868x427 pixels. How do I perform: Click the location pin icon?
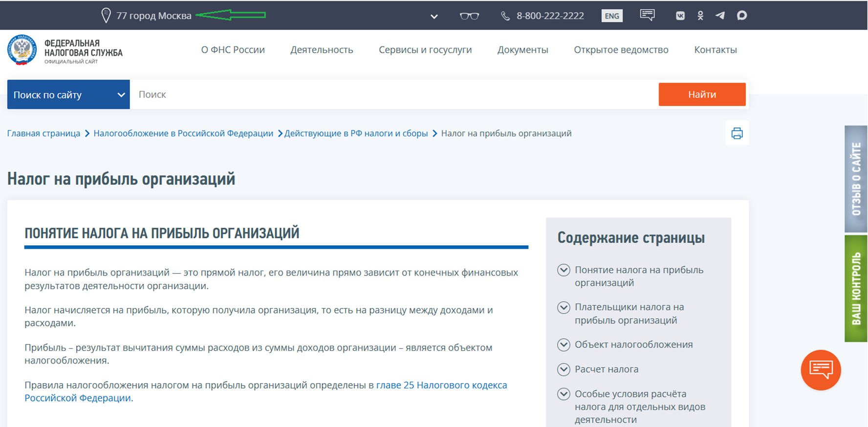tap(106, 16)
